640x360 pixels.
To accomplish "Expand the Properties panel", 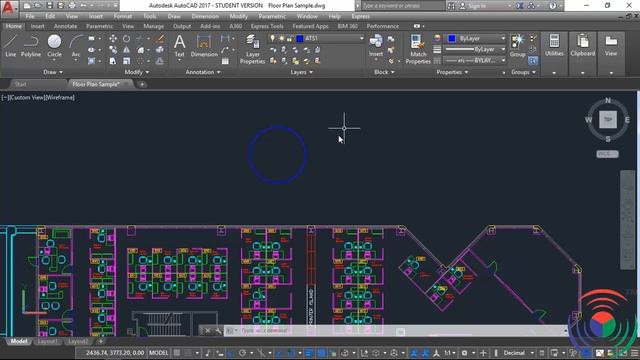I will coord(452,72).
